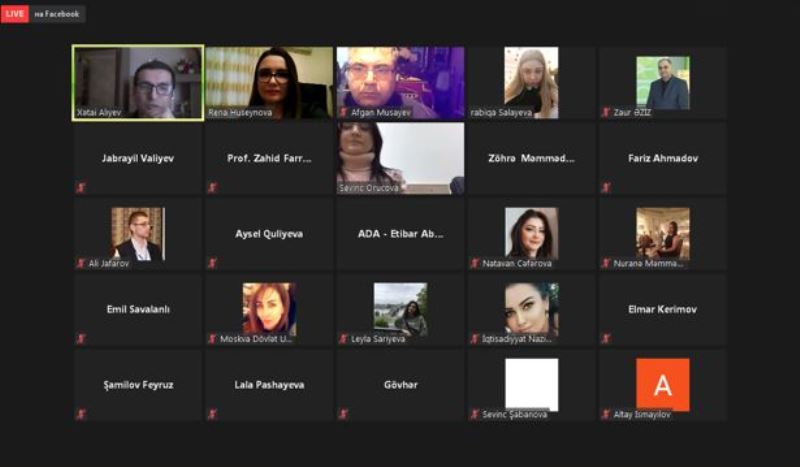Click the muted mic icon on Fariz Ahmadov's tile
The height and width of the screenshot is (467, 800).
pyautogui.click(x=606, y=188)
